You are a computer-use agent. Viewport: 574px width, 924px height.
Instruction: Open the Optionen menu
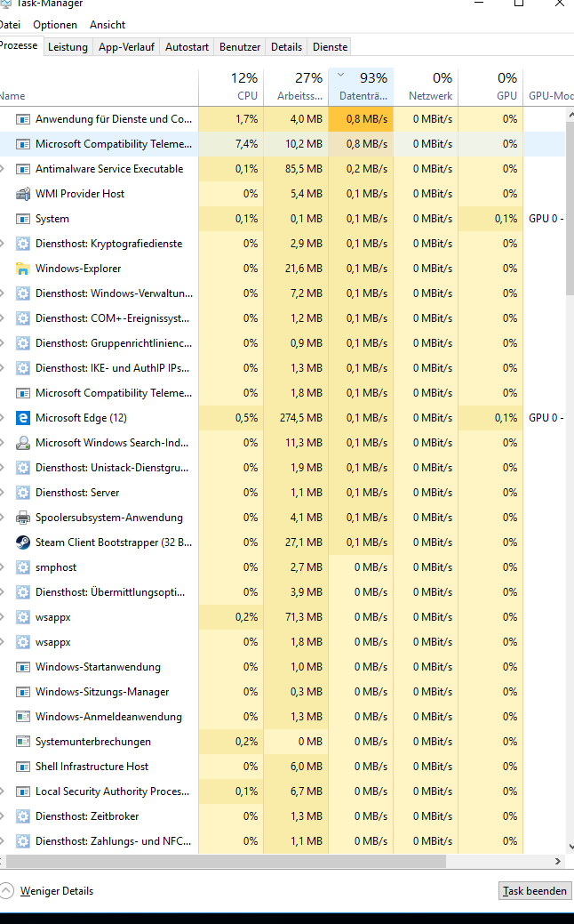tap(55, 25)
